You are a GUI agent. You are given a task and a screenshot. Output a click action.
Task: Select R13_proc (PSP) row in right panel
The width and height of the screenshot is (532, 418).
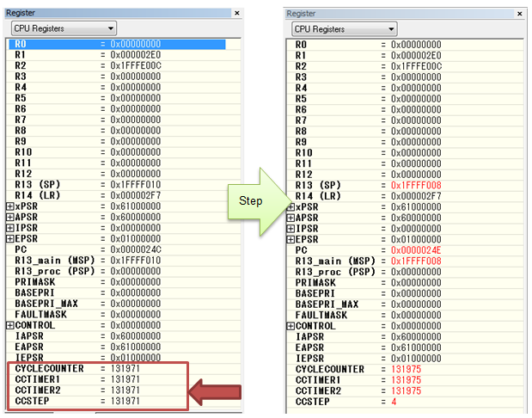click(405, 272)
